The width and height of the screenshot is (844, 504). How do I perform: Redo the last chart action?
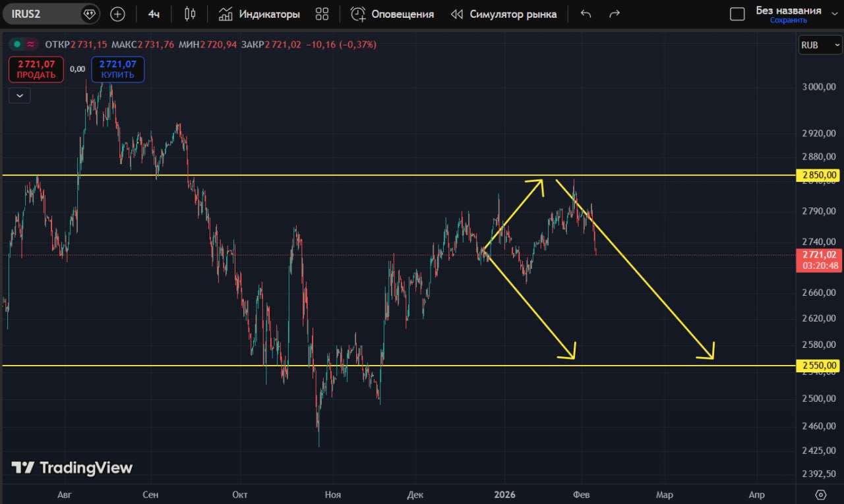click(615, 14)
